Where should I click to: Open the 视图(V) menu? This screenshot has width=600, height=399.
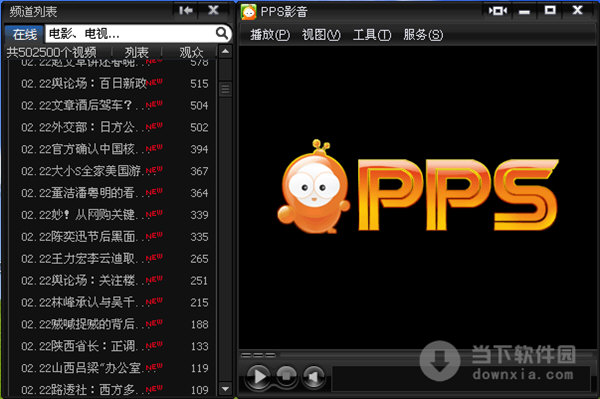[321, 35]
